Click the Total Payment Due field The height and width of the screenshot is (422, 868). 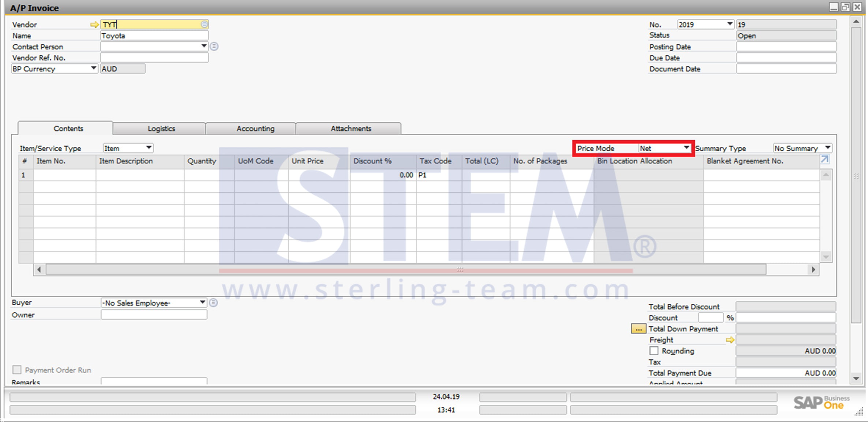tap(786, 373)
